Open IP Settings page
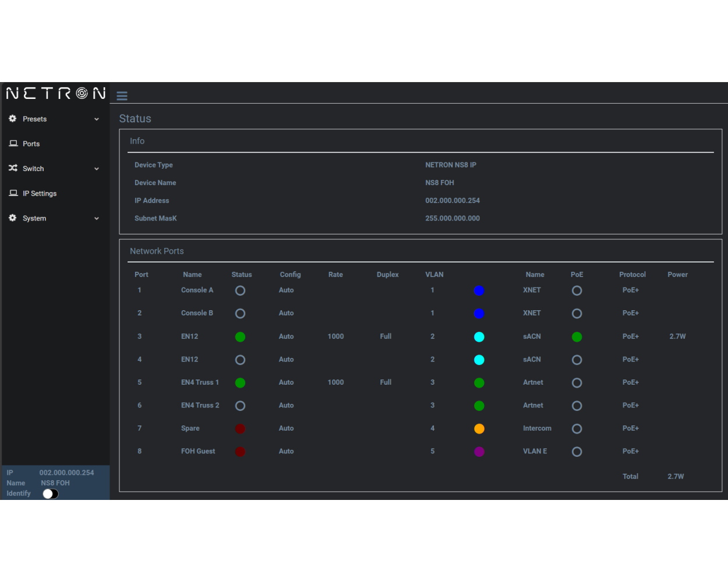Viewport: 728px width, 582px height. coord(55,193)
